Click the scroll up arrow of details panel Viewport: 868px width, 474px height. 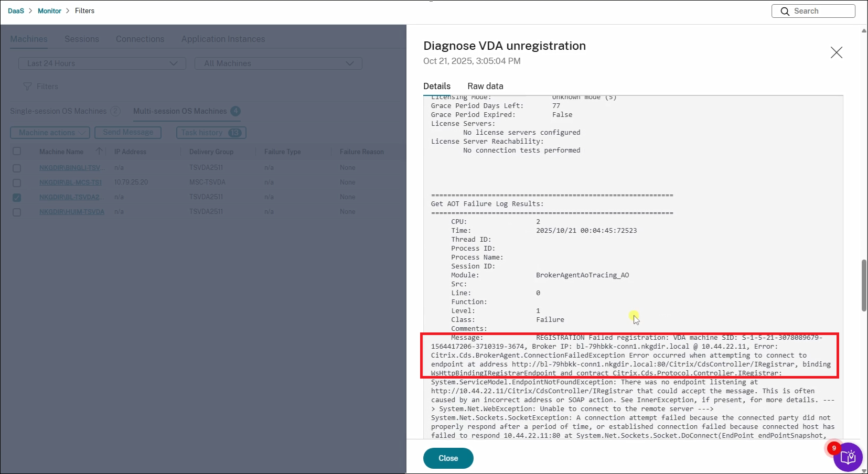(864, 31)
